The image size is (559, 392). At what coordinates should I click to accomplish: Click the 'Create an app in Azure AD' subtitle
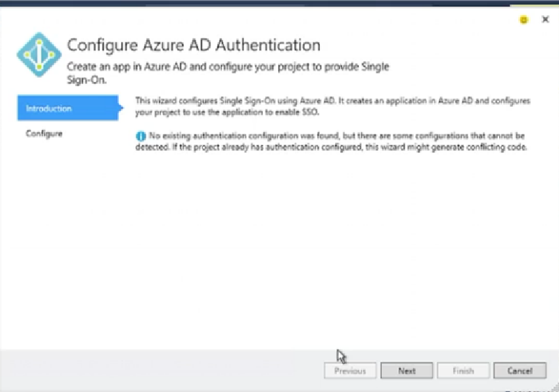tap(227, 67)
